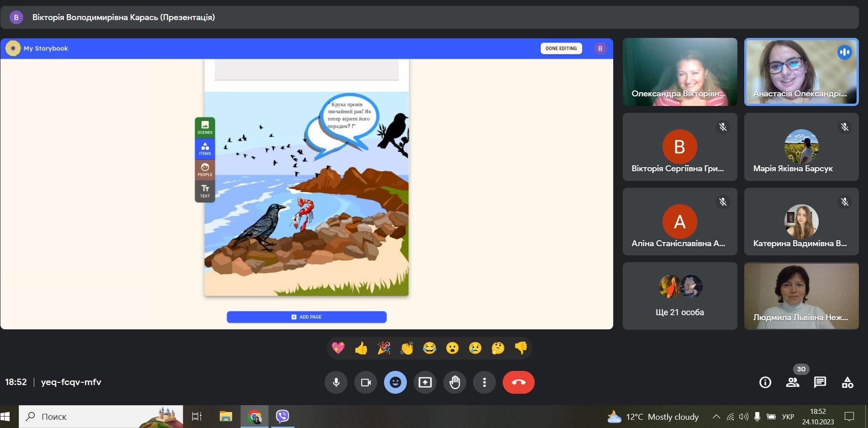Expand the tile showing 21 more people
The image size is (868, 428).
point(680,296)
